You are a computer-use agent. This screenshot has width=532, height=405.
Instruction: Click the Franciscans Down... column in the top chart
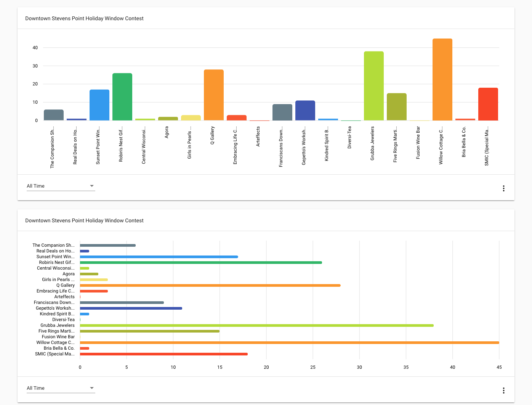click(x=282, y=112)
